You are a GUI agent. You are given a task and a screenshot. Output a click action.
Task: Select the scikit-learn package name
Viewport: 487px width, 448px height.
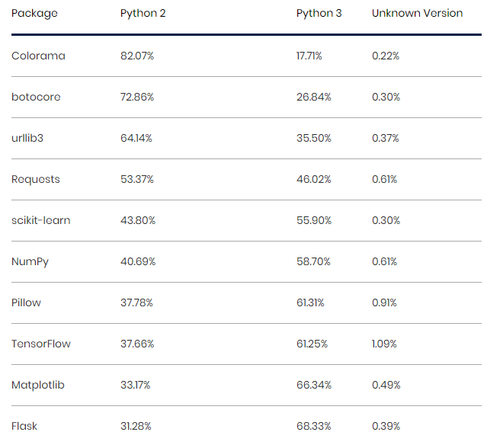point(41,220)
